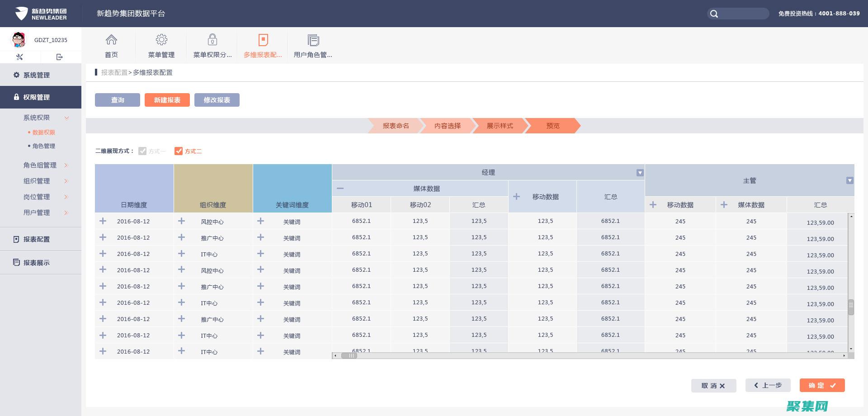Open the 经理 column dropdown arrow

640,173
